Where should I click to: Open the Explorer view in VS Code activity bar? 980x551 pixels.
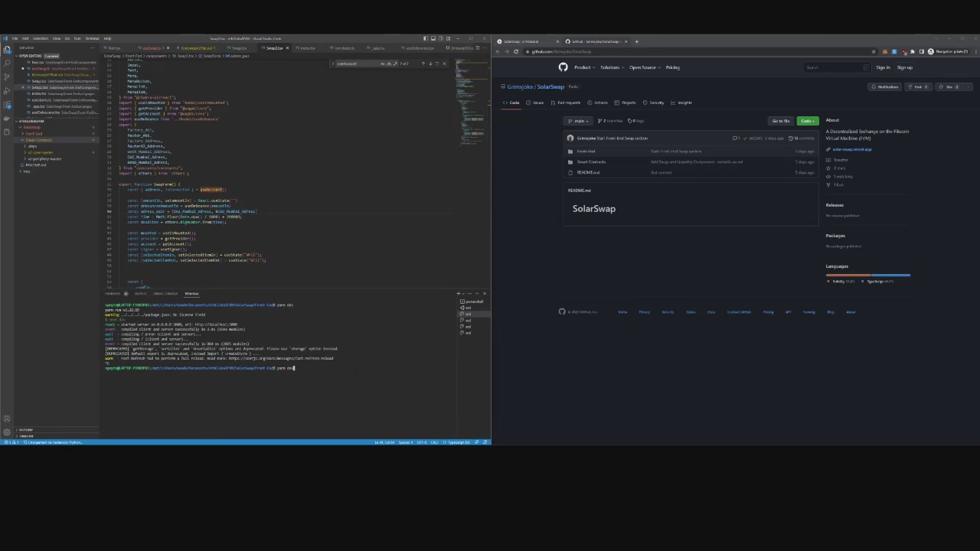[x=7, y=48]
